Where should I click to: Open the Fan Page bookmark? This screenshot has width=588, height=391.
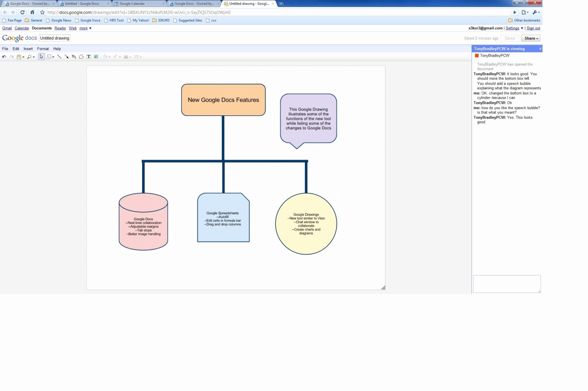point(12,21)
